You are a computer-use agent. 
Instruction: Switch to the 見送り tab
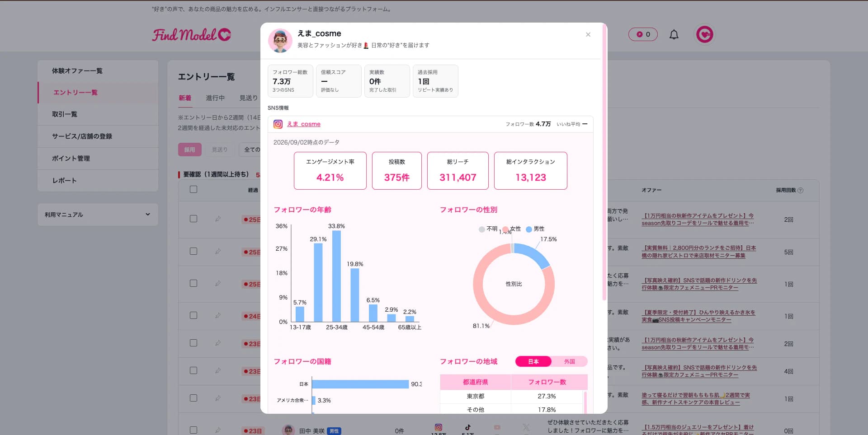(x=249, y=98)
